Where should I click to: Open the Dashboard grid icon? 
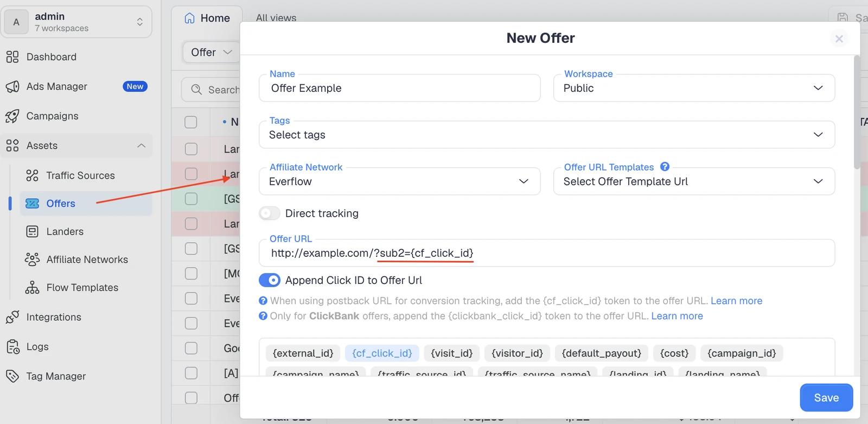[12, 57]
